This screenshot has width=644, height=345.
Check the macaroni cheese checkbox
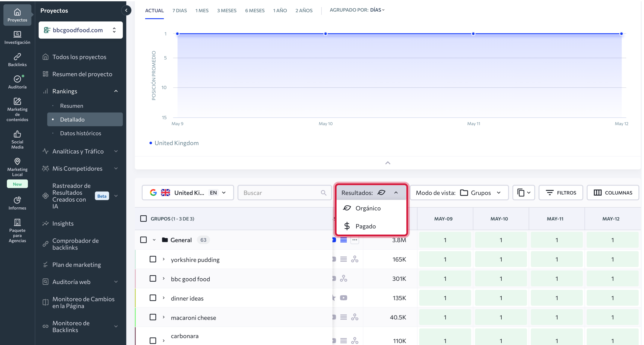point(153,317)
